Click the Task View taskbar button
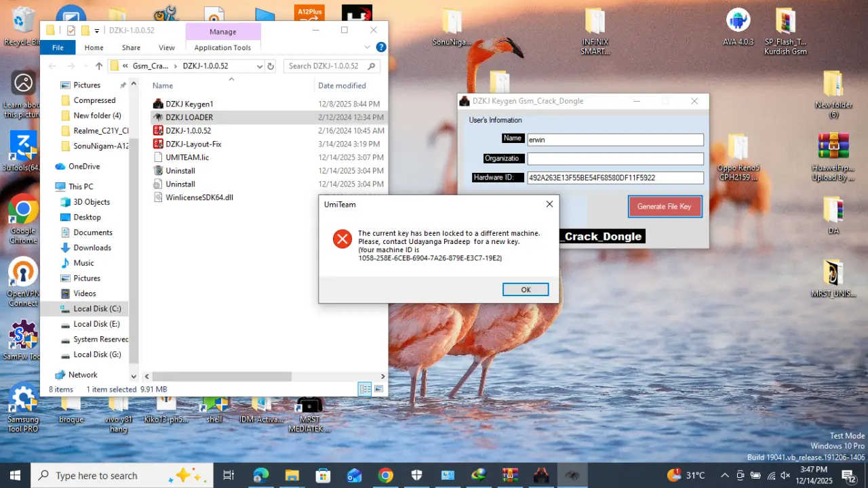 tap(229, 475)
